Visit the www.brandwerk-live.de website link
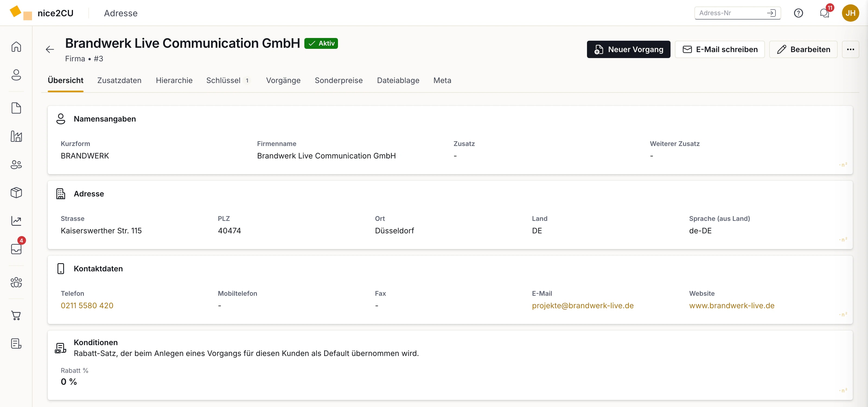This screenshot has width=868, height=407. click(732, 306)
